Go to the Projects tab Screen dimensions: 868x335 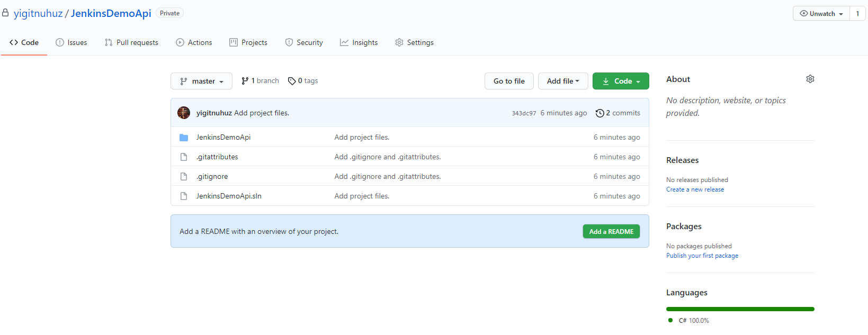point(248,42)
